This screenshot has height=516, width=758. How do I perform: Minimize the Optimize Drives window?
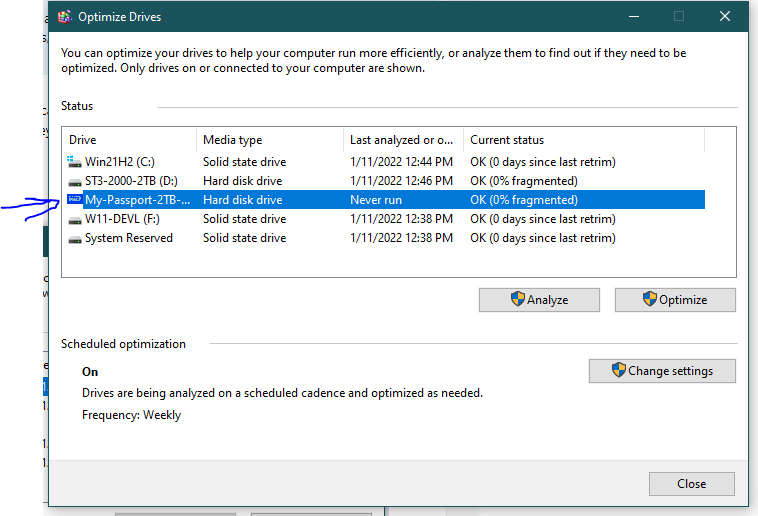634,16
